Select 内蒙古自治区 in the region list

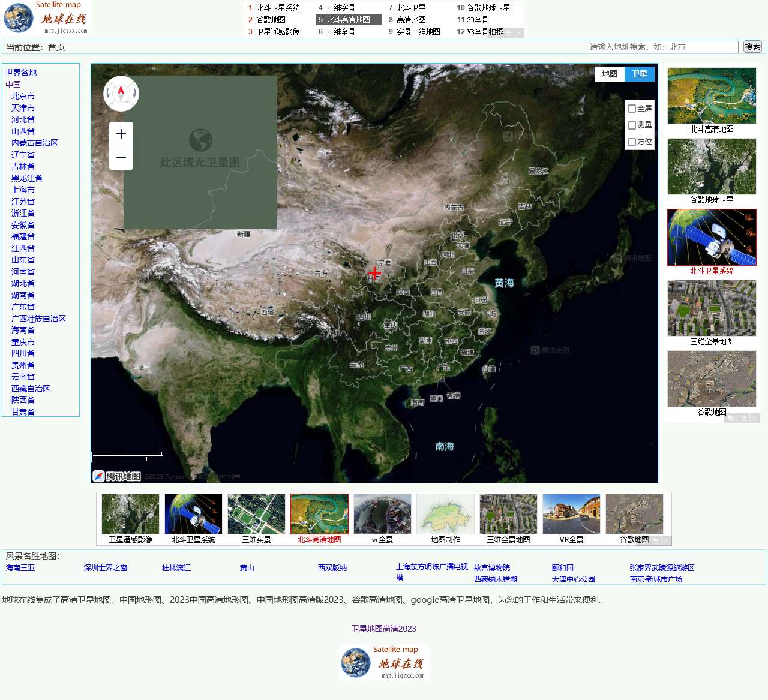point(35,143)
